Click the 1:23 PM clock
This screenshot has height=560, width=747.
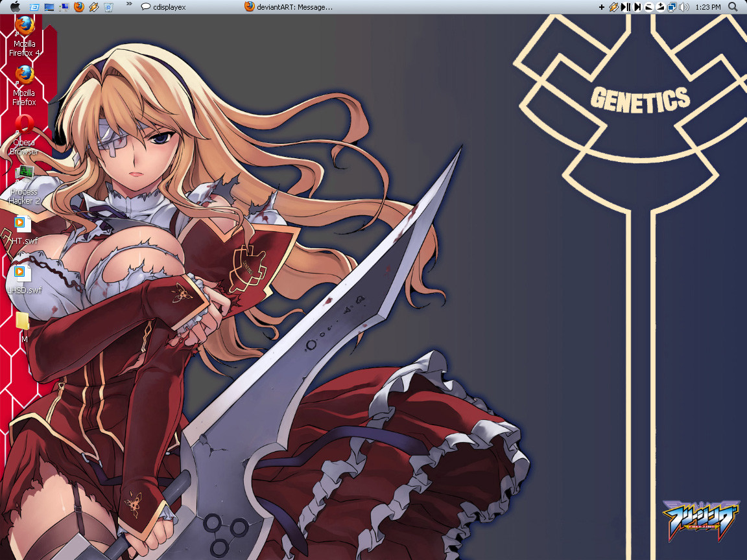(x=708, y=7)
